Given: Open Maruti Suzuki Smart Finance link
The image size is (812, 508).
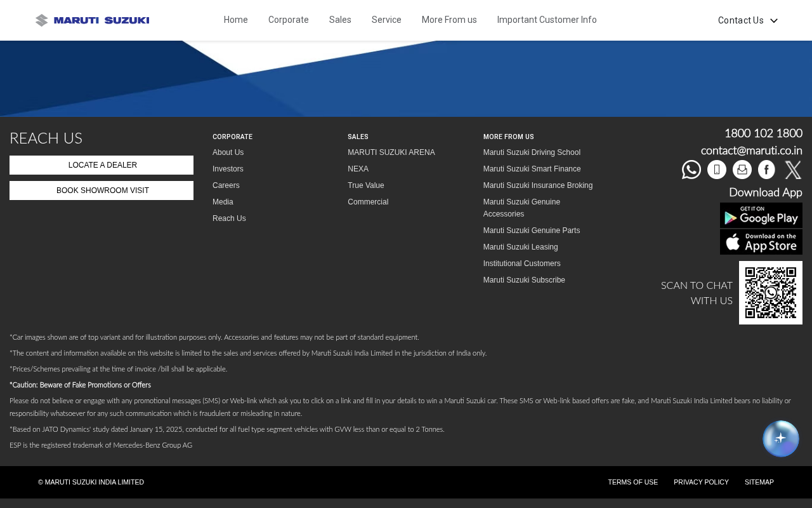Looking at the screenshot, I should pos(532,169).
